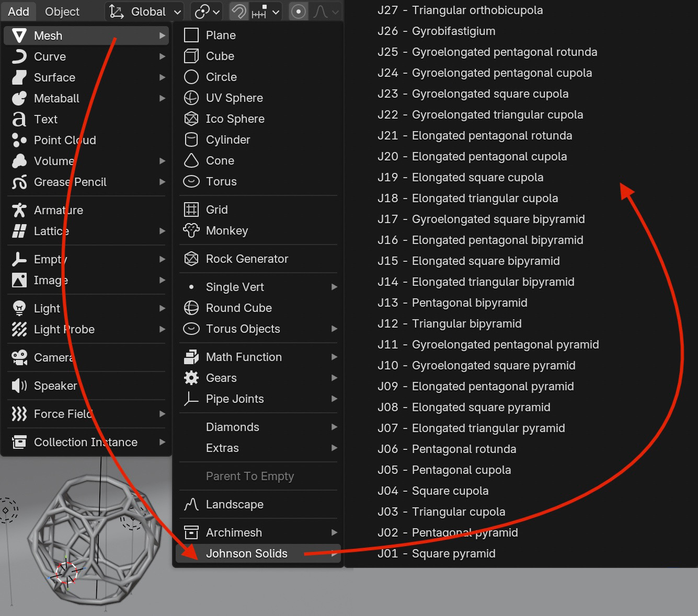Click the Gears cog icon
Viewport: 698px width, 616px height.
click(191, 378)
